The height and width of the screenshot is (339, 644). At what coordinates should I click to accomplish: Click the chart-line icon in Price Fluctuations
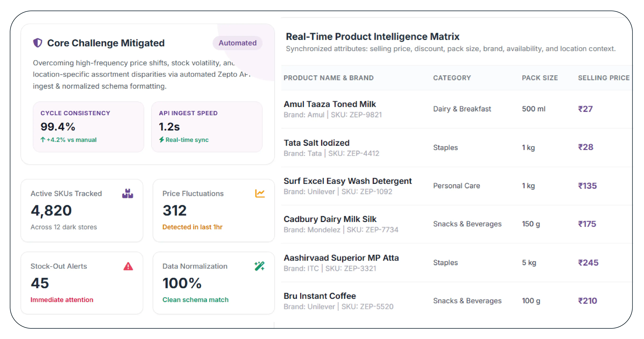[x=260, y=193]
